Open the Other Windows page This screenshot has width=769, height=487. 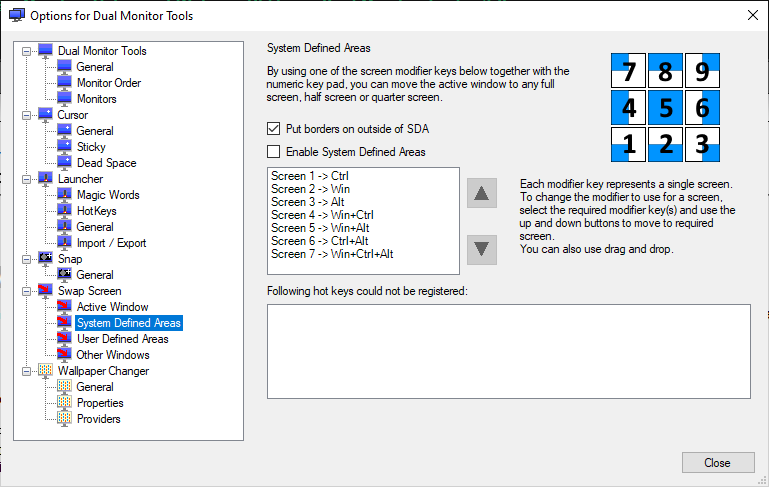[x=113, y=355]
